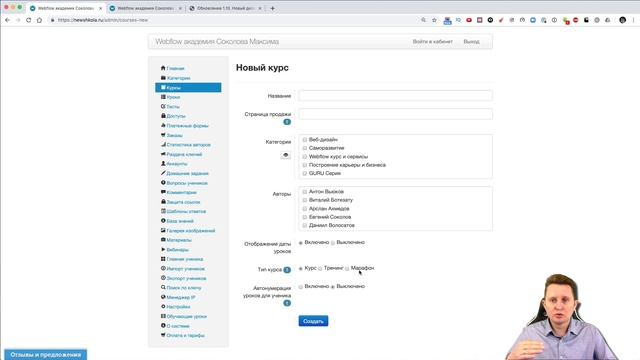Click the Войти в кабинет link

click(x=432, y=42)
